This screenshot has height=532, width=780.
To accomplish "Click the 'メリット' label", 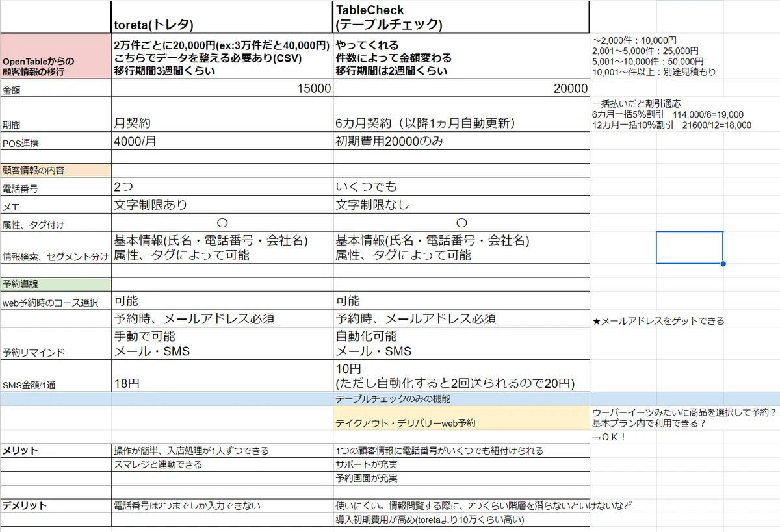I will coord(56,450).
